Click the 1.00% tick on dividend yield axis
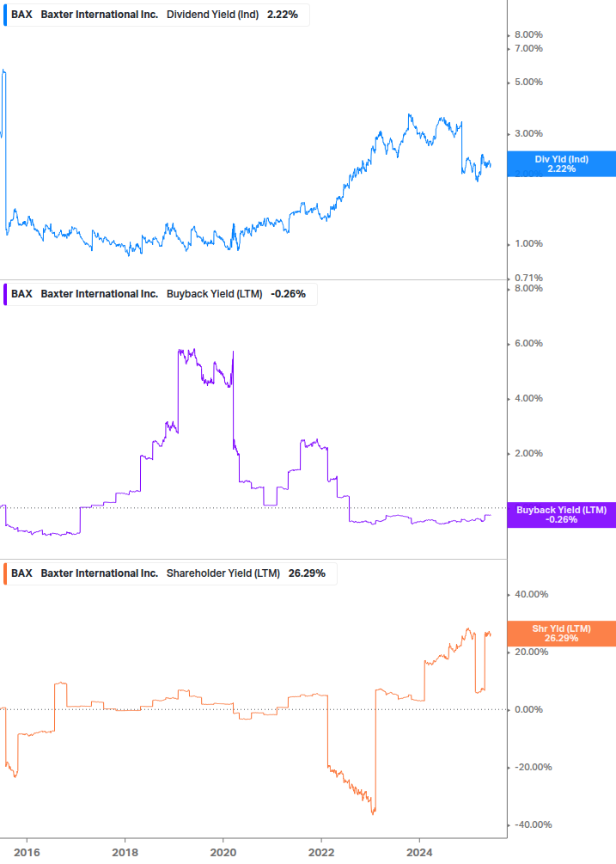Viewport: 616px width, 864px height. pos(528,243)
